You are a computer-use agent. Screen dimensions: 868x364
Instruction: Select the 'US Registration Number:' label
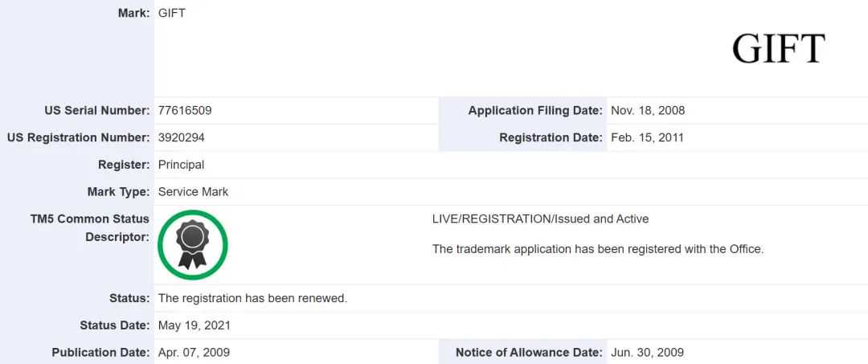click(x=78, y=137)
